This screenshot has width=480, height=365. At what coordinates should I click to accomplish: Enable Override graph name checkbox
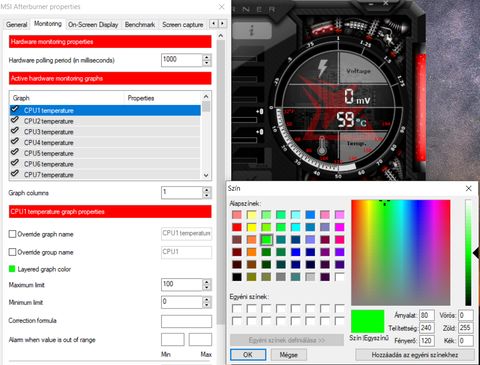(12, 234)
